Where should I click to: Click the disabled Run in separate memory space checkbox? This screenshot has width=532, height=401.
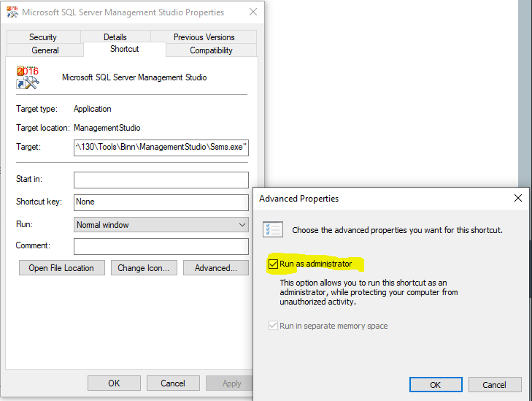tap(273, 326)
